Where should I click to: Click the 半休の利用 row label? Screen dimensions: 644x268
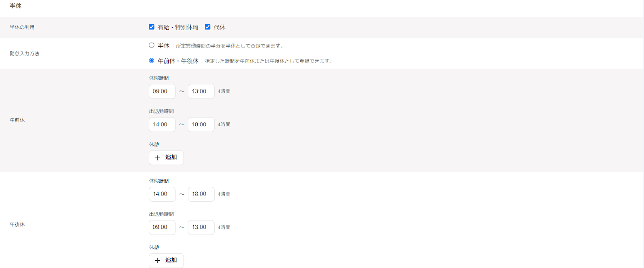point(22,27)
